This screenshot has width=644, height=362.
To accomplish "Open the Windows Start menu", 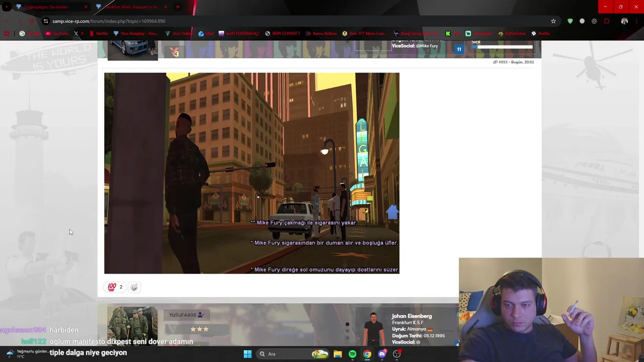I will point(248,354).
